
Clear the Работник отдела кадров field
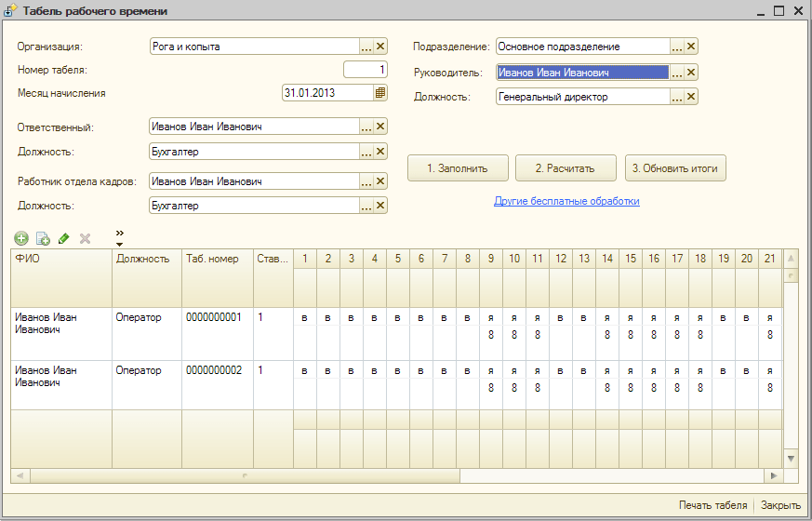pyautogui.click(x=380, y=181)
